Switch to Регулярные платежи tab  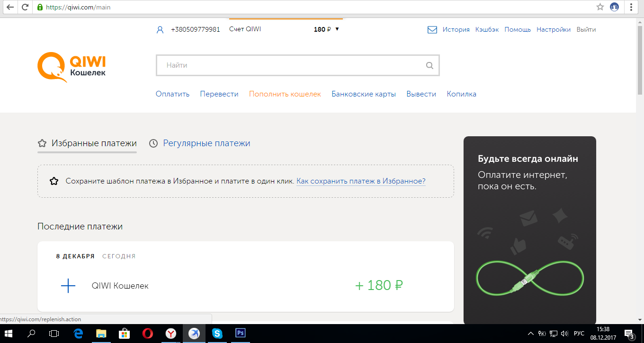(206, 143)
